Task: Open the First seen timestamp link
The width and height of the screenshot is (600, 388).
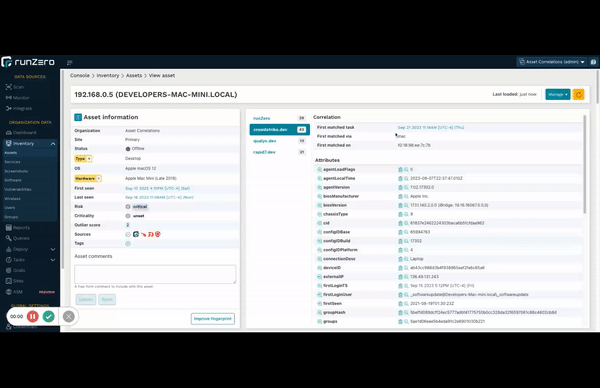Action: (157, 188)
